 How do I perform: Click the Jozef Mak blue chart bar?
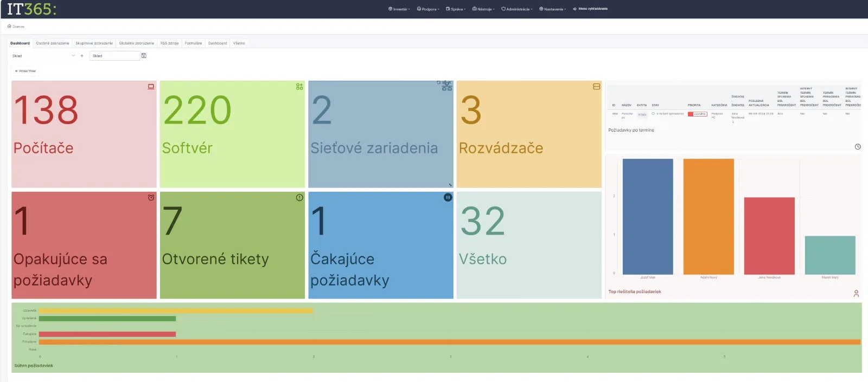[x=648, y=217]
